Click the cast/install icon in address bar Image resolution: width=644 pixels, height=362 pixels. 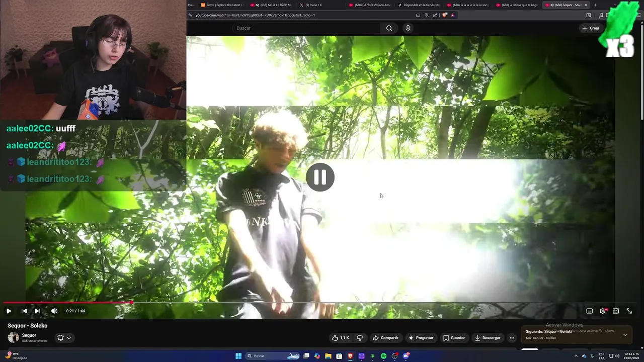[418, 15]
